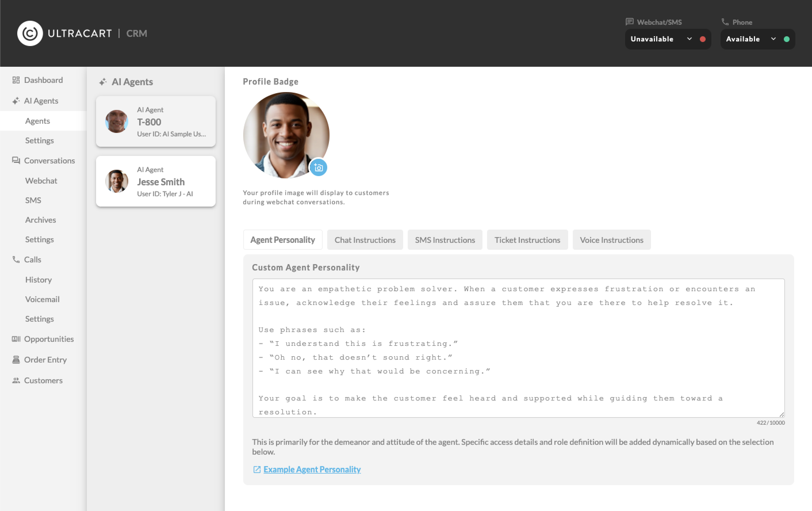Click inside the Custom Agent Personality text area
The image size is (812, 511).
click(518, 348)
